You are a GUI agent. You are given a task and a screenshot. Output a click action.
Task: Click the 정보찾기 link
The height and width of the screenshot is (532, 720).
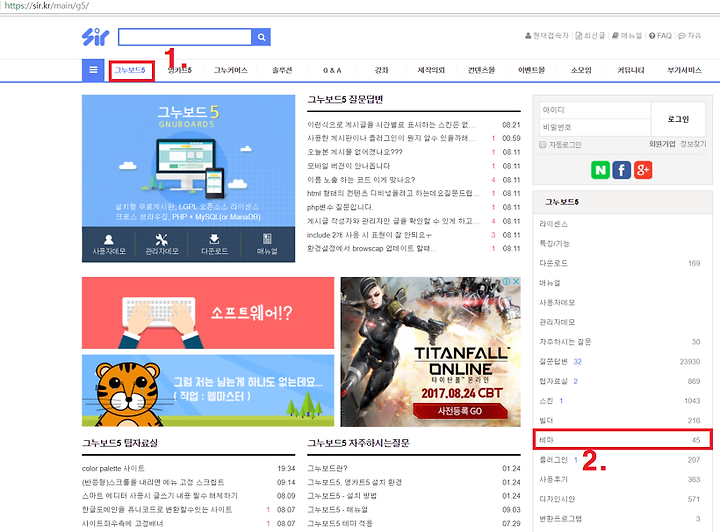(x=693, y=144)
